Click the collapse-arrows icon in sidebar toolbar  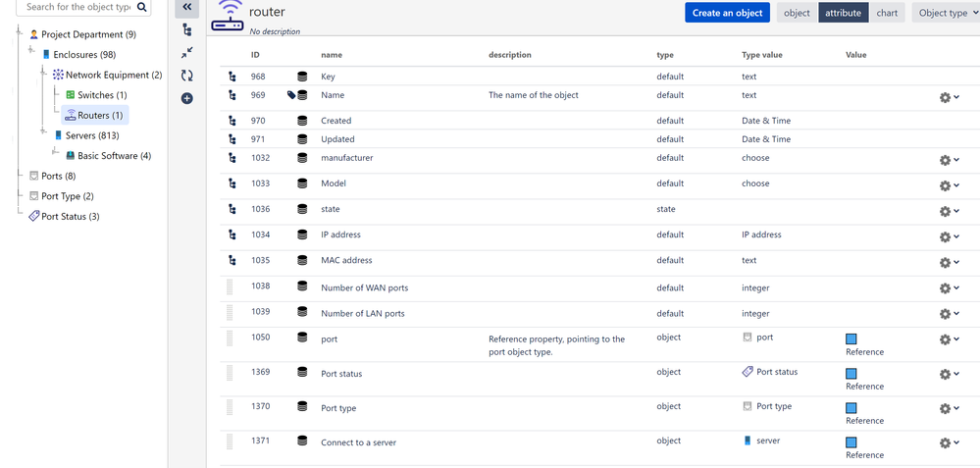(186, 52)
